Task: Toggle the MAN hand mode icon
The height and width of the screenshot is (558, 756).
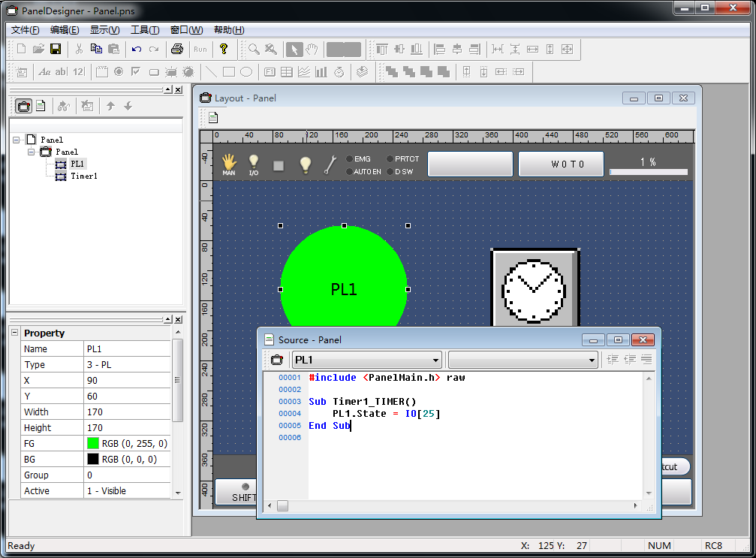Action: pyautogui.click(x=229, y=163)
